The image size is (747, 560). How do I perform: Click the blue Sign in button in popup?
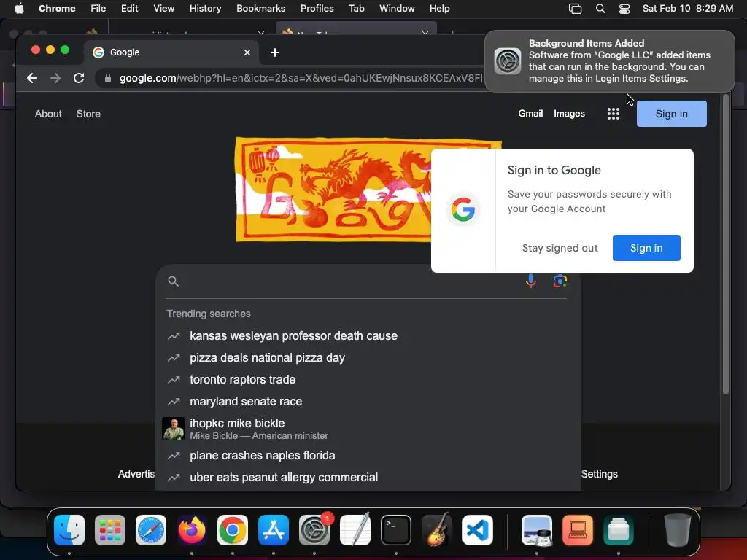[x=646, y=248]
